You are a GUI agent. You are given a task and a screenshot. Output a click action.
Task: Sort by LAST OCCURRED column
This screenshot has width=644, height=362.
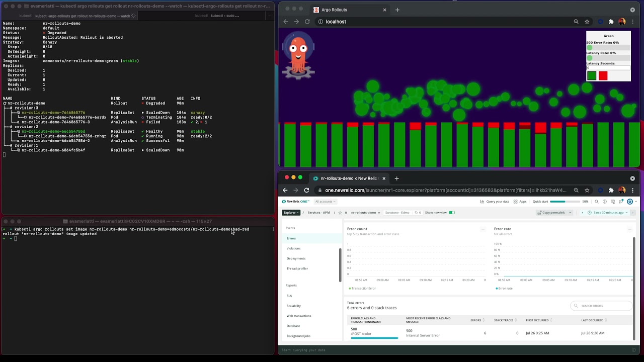[x=594, y=320]
